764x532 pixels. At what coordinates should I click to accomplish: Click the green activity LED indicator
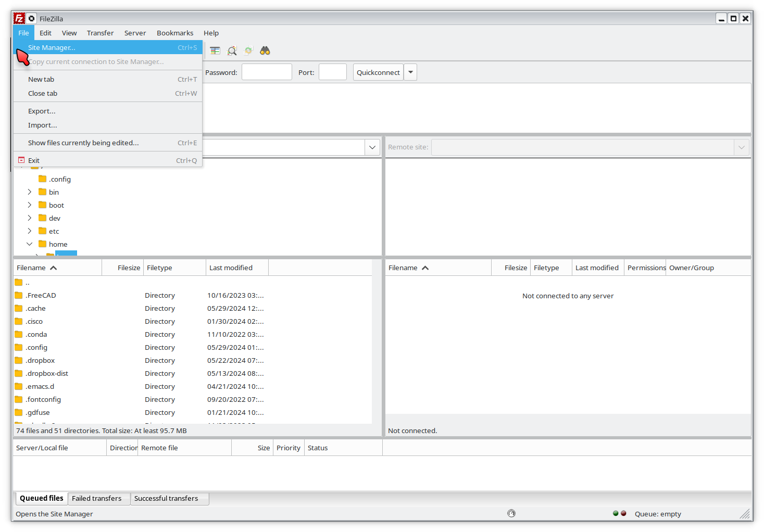click(616, 513)
